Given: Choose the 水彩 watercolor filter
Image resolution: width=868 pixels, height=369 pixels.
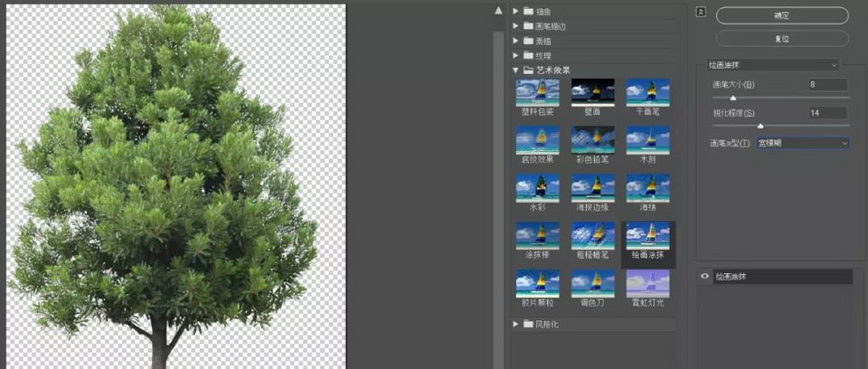Looking at the screenshot, I should click(537, 187).
